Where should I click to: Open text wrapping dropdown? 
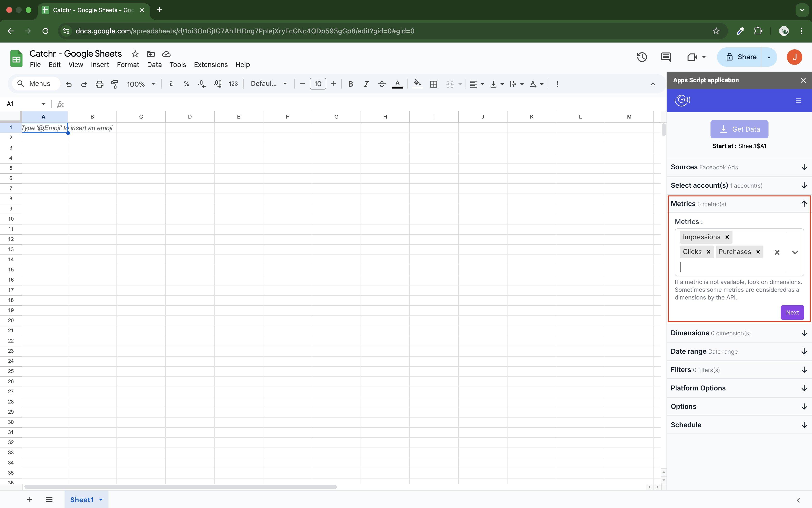(x=517, y=84)
